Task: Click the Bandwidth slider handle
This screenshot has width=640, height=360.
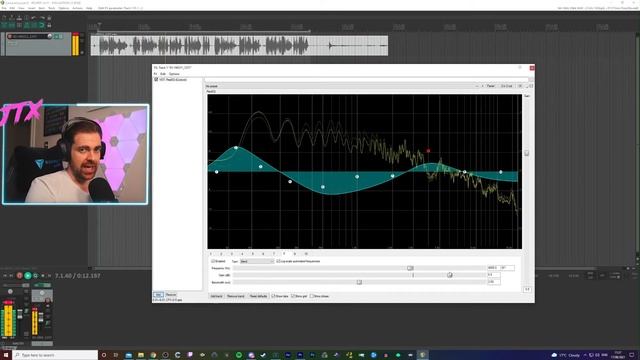Action: tap(359, 282)
